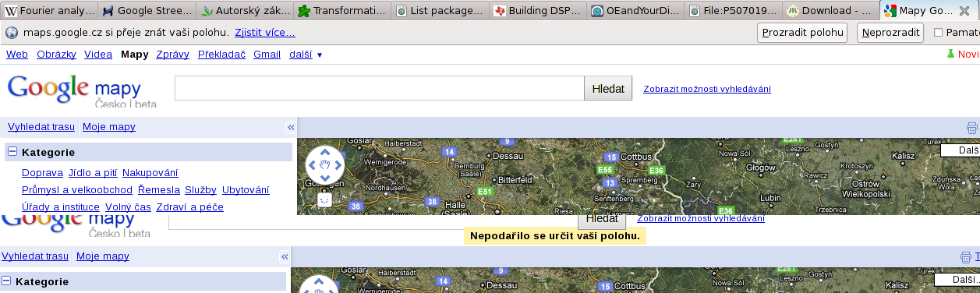Go to Gmail from the top navigation

(267, 55)
